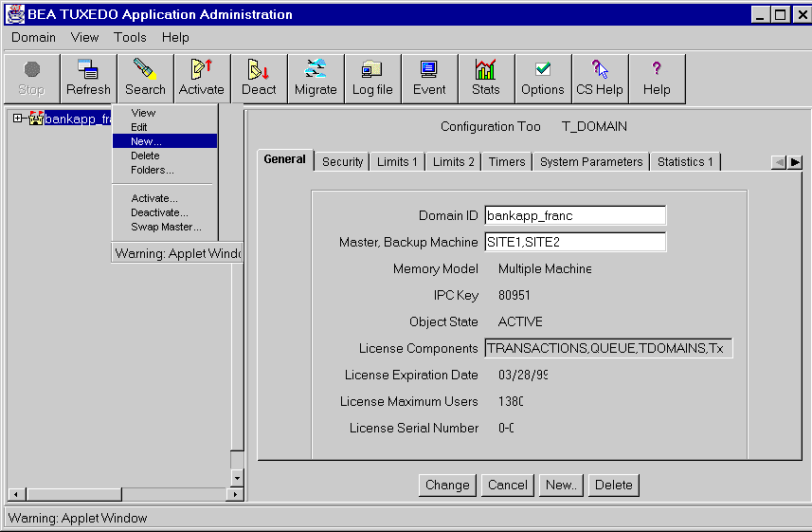The height and width of the screenshot is (532, 812).
Task: Click the T_DOMAIN heading text
Action: [x=594, y=126]
